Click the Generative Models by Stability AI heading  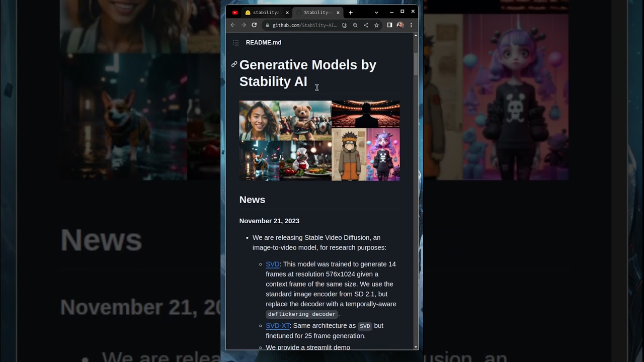(x=308, y=73)
